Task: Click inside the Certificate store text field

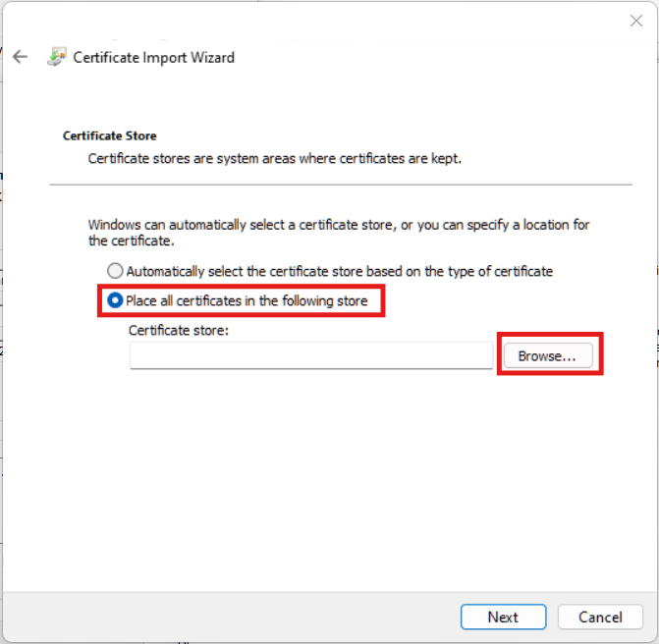Action: tap(310, 356)
